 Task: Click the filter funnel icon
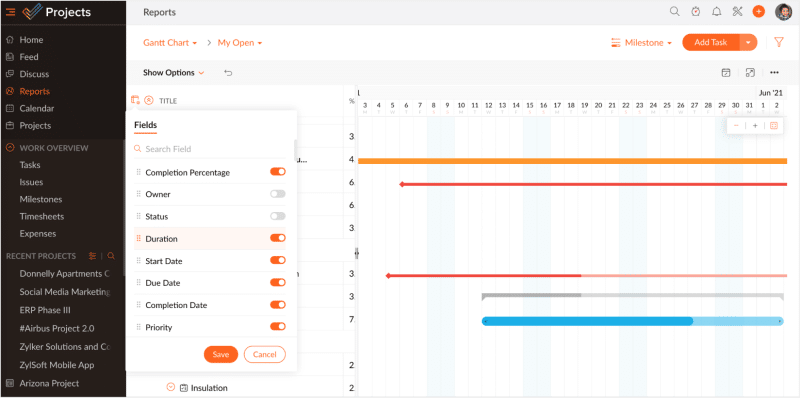pyautogui.click(x=779, y=42)
